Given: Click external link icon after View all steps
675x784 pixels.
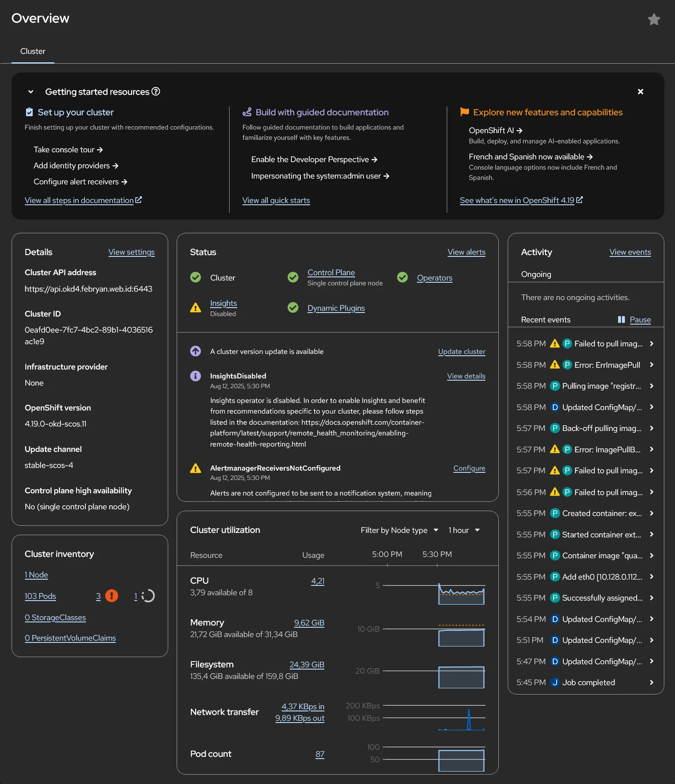Looking at the screenshot, I should (x=138, y=200).
